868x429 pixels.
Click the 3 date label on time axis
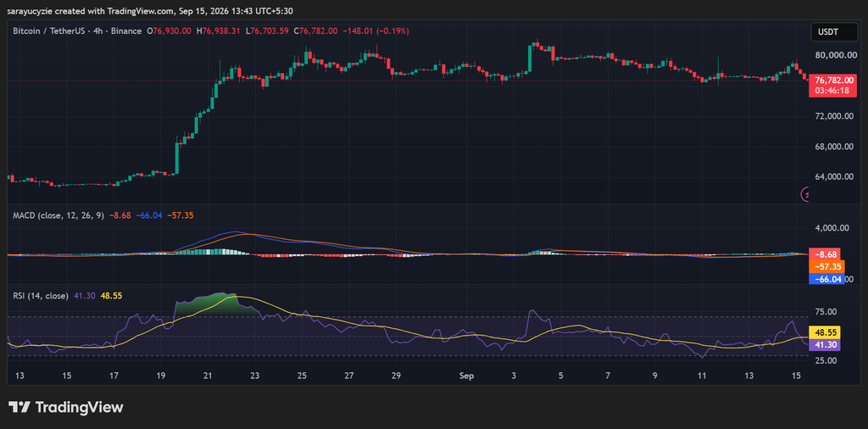click(x=514, y=376)
